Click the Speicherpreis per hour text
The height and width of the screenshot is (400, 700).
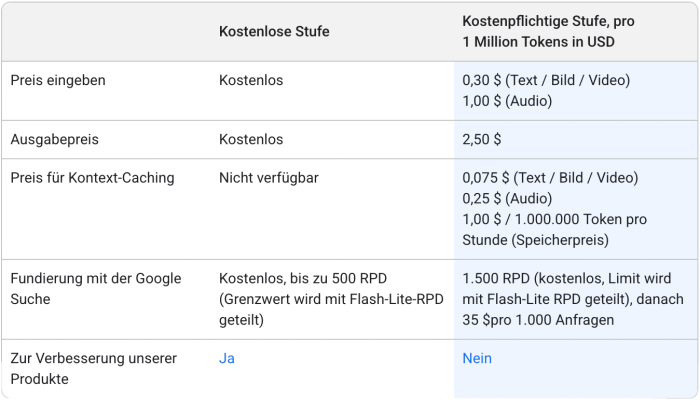pyautogui.click(x=554, y=230)
